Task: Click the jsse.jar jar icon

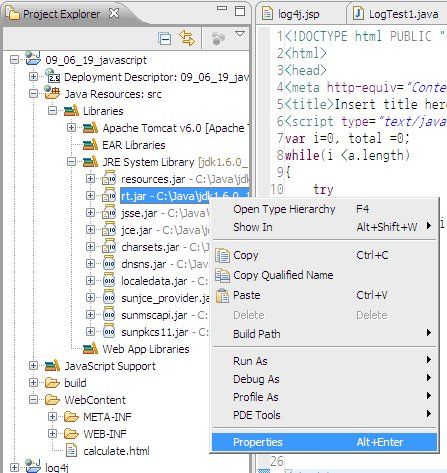Action: (x=109, y=212)
